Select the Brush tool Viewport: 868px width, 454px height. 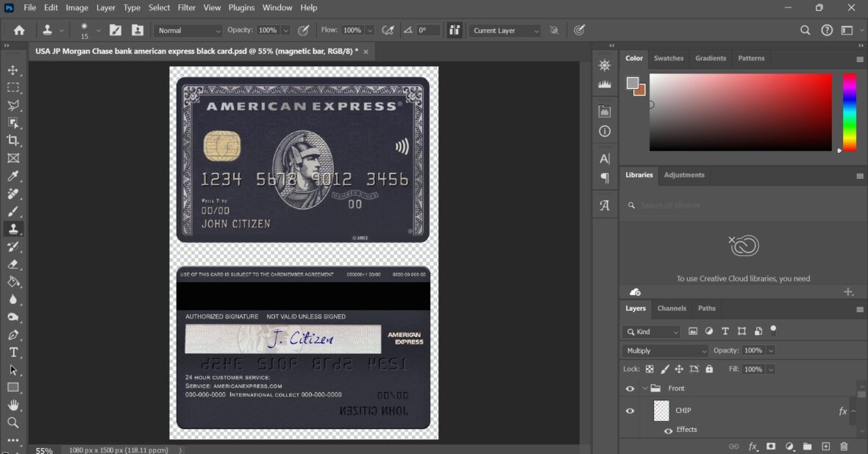pyautogui.click(x=13, y=211)
